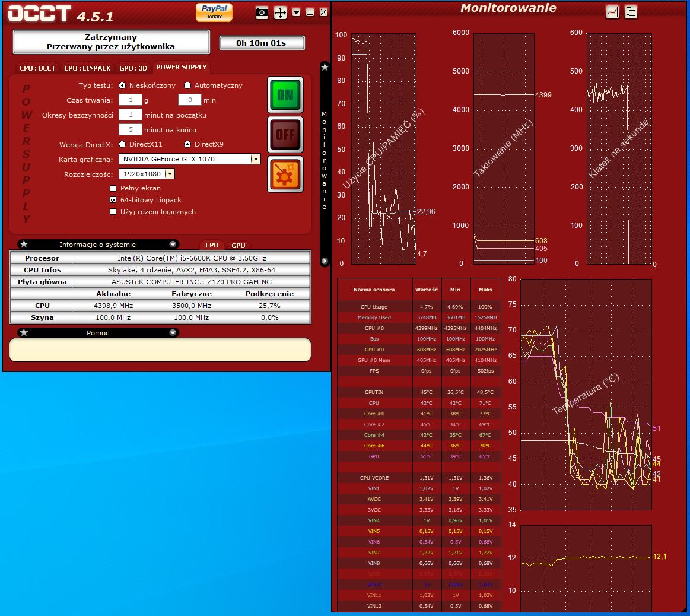This screenshot has width=690, height=616.
Task: Stop the test with the OFF button
Action: click(285, 134)
